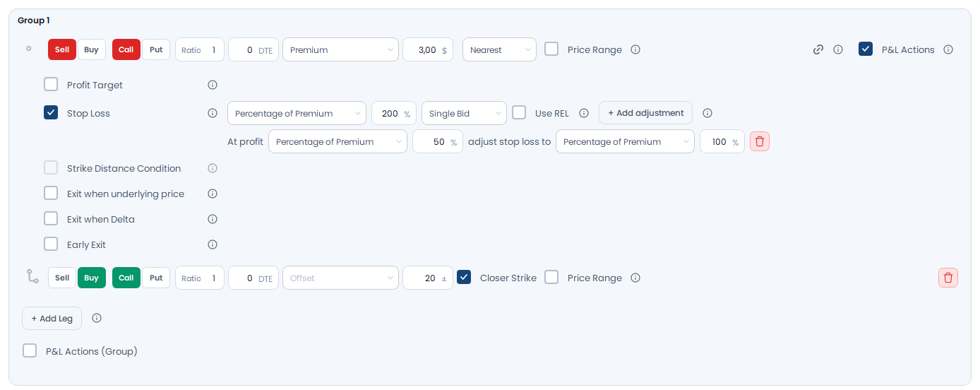Enable first leg Price Range checkbox
The width and height of the screenshot is (980, 390).
pos(551,49)
